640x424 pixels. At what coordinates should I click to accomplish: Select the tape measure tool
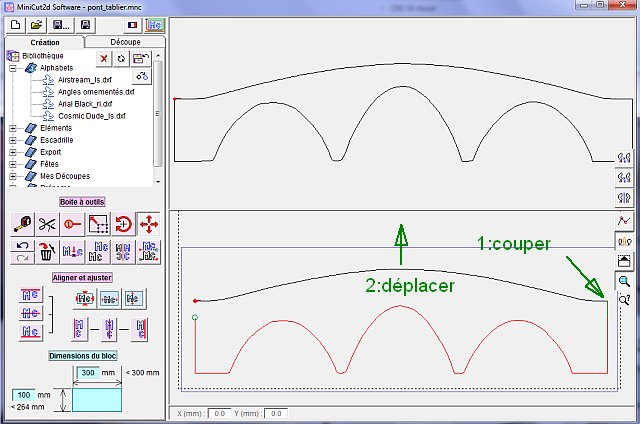(22, 224)
